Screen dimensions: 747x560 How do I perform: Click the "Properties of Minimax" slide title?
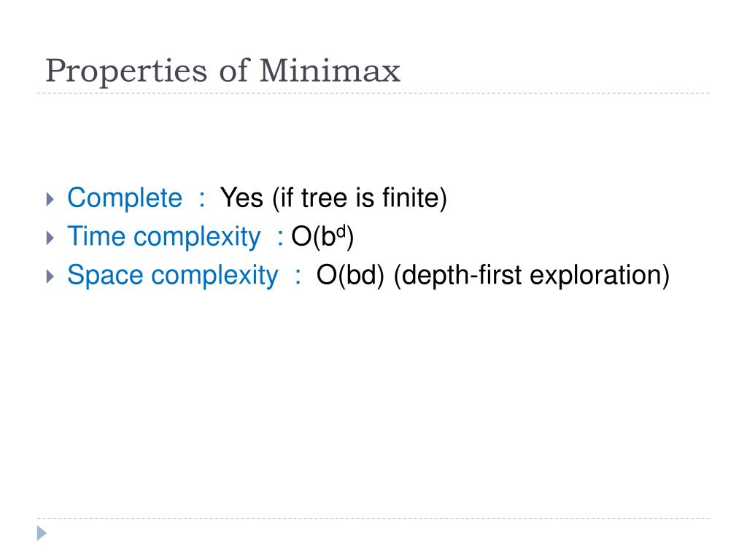click(222, 71)
